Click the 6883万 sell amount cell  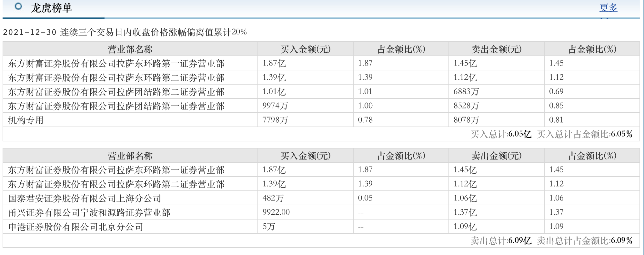click(x=466, y=92)
